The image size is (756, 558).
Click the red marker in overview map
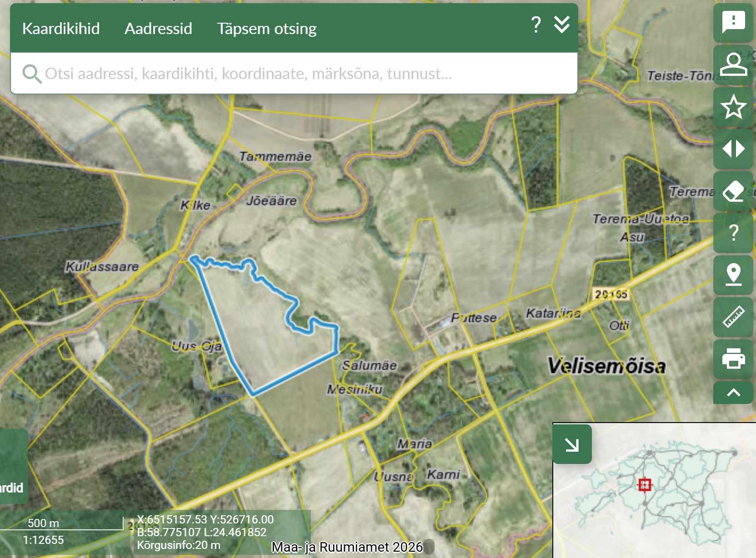pos(644,485)
